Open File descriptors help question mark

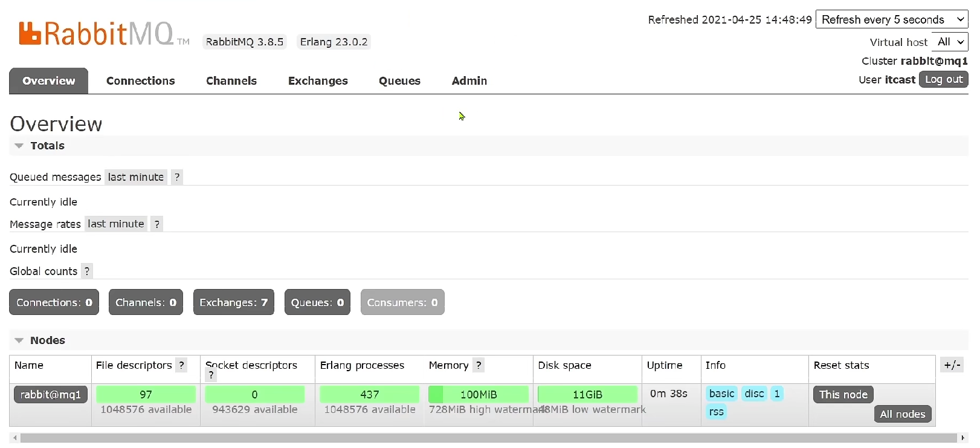point(181,365)
